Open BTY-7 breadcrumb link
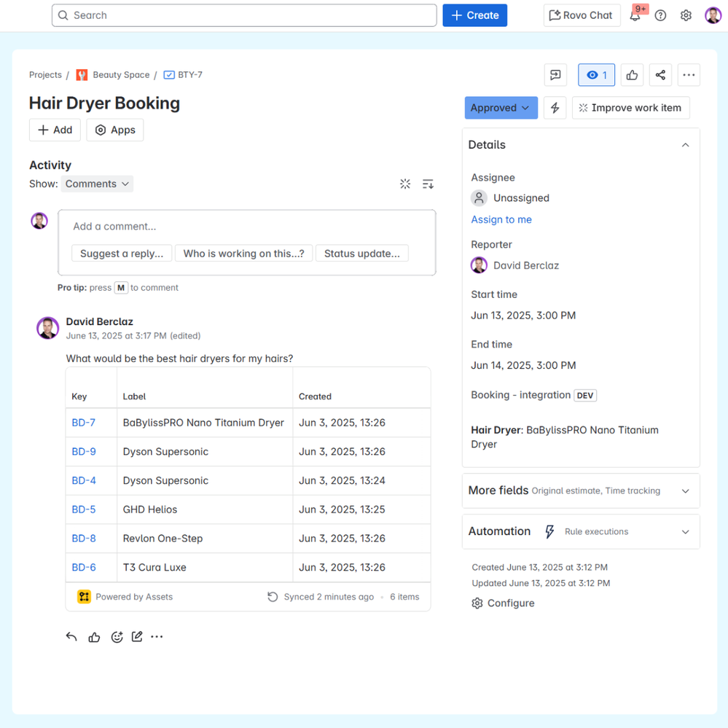The width and height of the screenshot is (728, 728). (x=190, y=75)
